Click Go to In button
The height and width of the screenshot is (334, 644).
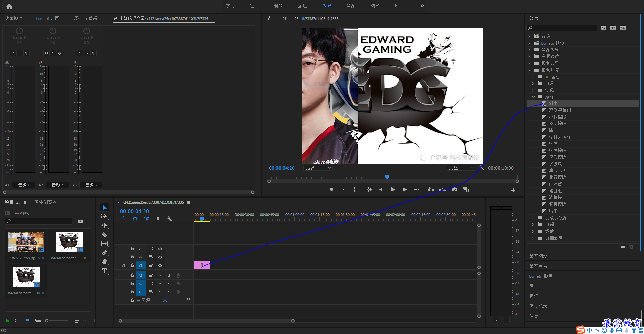pos(370,190)
